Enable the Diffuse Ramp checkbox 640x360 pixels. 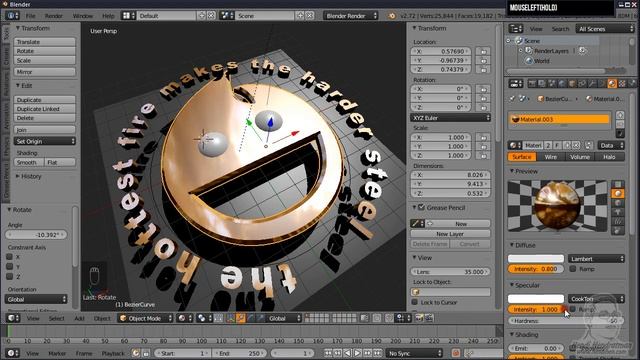pyautogui.click(x=573, y=269)
